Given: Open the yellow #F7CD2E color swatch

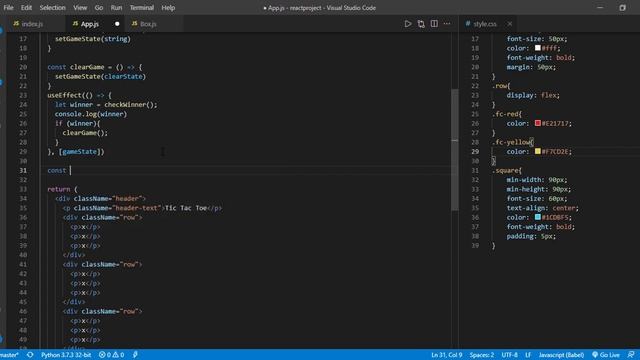Looking at the screenshot, I should (538, 151).
